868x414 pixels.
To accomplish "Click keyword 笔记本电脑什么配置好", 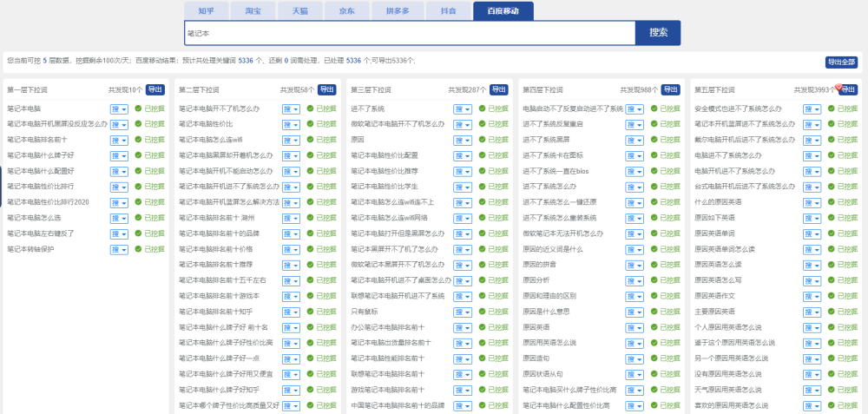I will (x=41, y=171).
